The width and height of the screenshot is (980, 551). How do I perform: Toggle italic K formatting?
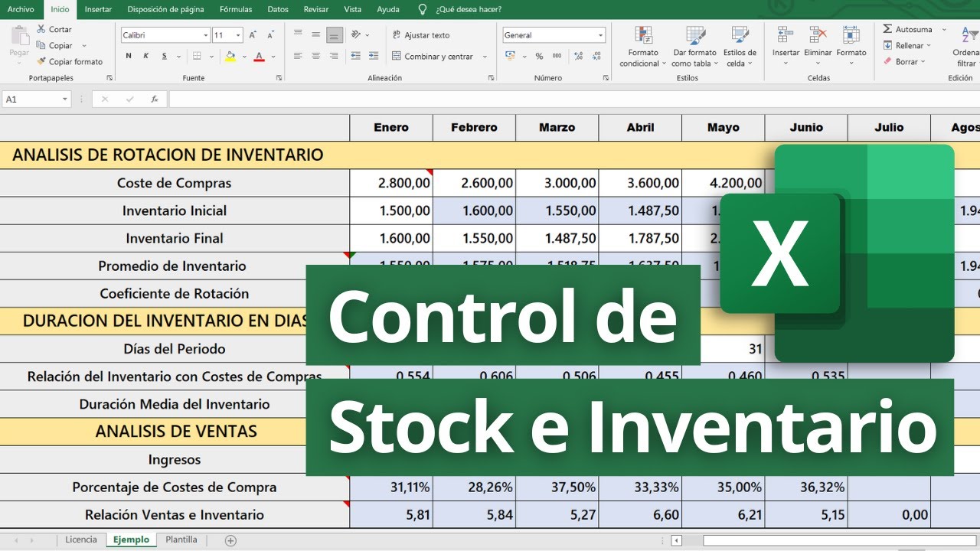(x=146, y=56)
